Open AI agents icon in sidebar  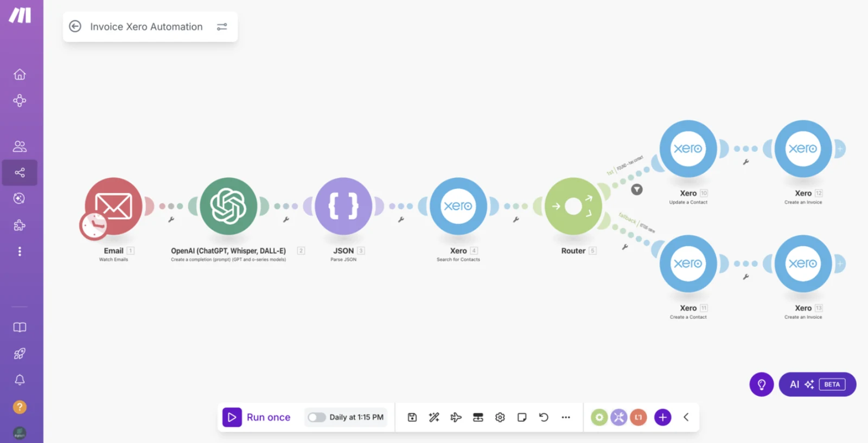20,198
